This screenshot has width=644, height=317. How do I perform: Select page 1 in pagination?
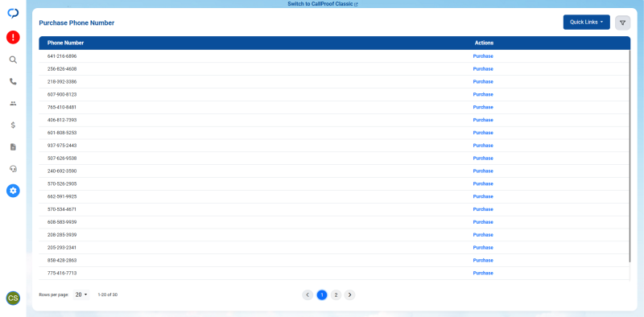(x=322, y=294)
